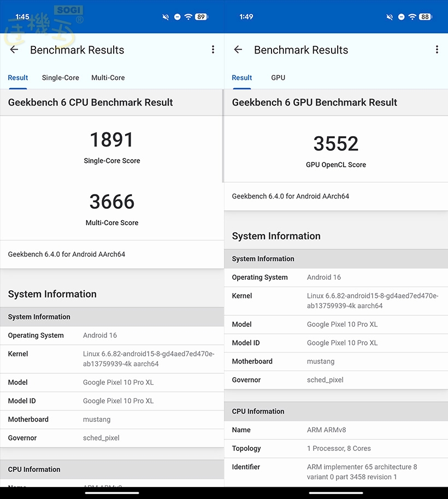Image resolution: width=448 pixels, height=499 pixels.
Task: Tap the do-not-disturb icon in right status bar
Action: click(x=401, y=17)
